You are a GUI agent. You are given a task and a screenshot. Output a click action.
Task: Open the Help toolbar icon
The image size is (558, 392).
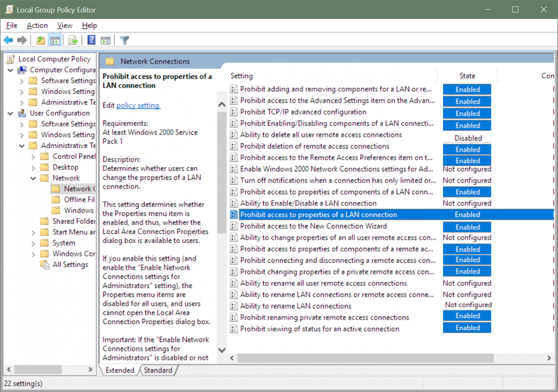(91, 41)
